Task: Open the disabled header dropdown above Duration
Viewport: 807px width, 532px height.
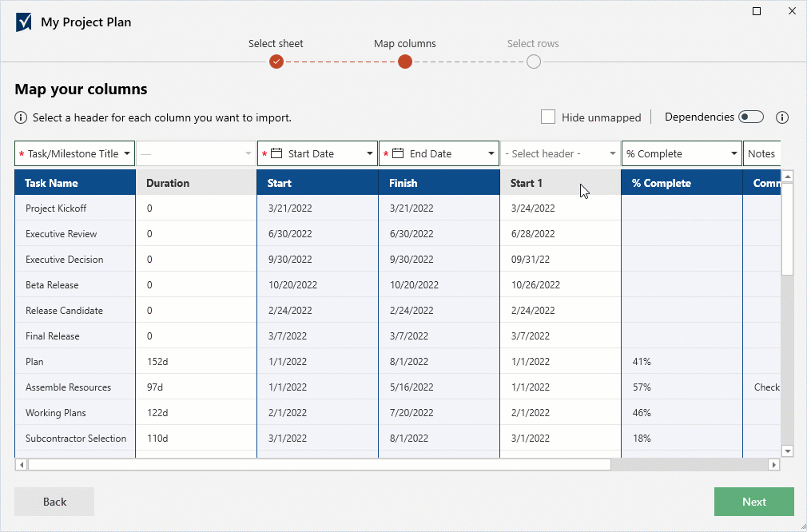Action: (196, 153)
